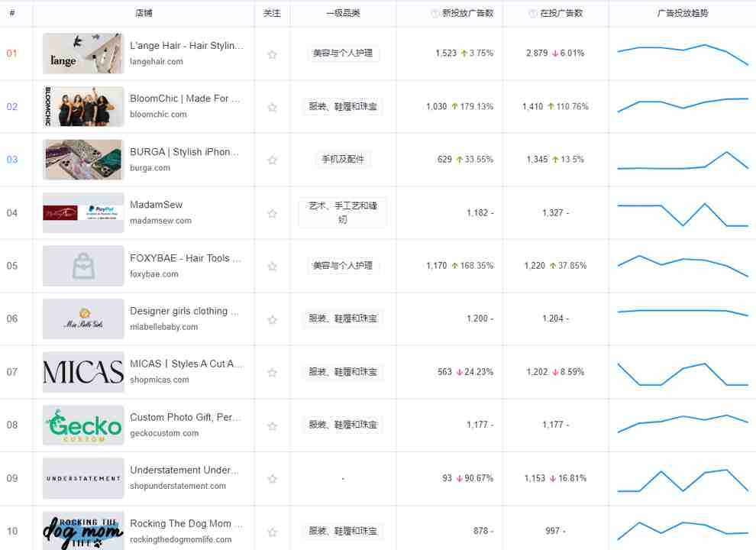The width and height of the screenshot is (756, 550).
Task: Open the MadamSew thumbnail with PayPal logo
Action: (x=83, y=213)
